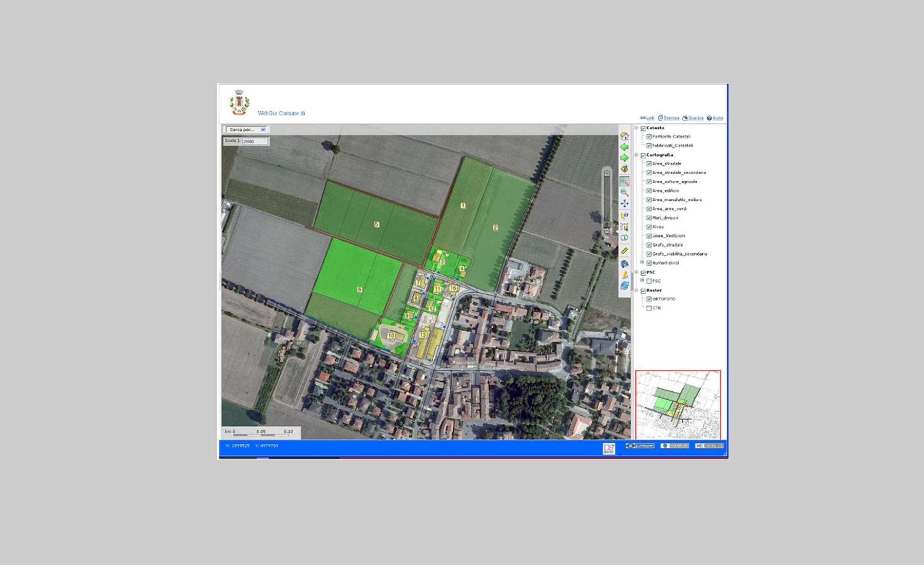Collapse the Cartografia group
Viewport: 924px width, 565px height.
pos(637,155)
